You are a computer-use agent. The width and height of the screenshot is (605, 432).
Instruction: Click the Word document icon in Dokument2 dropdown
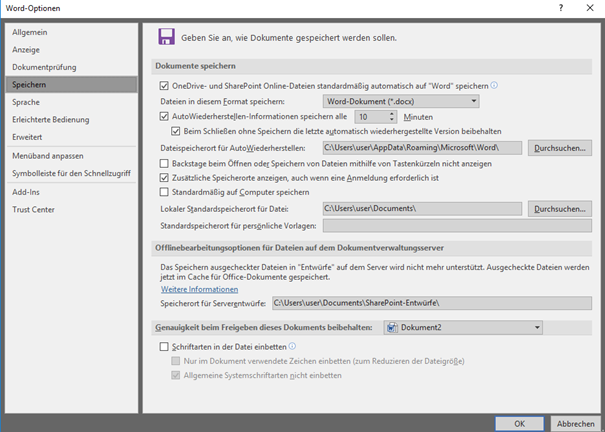394,327
